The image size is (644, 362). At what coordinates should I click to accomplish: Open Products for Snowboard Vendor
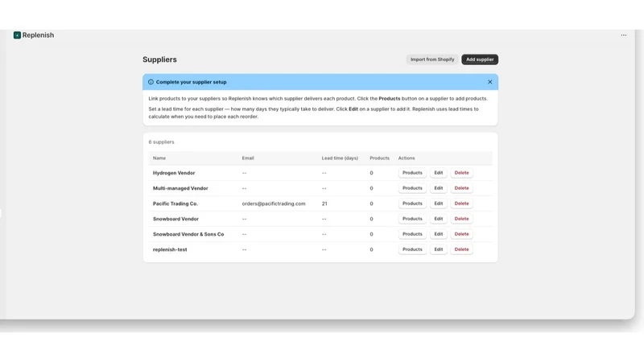pos(412,219)
